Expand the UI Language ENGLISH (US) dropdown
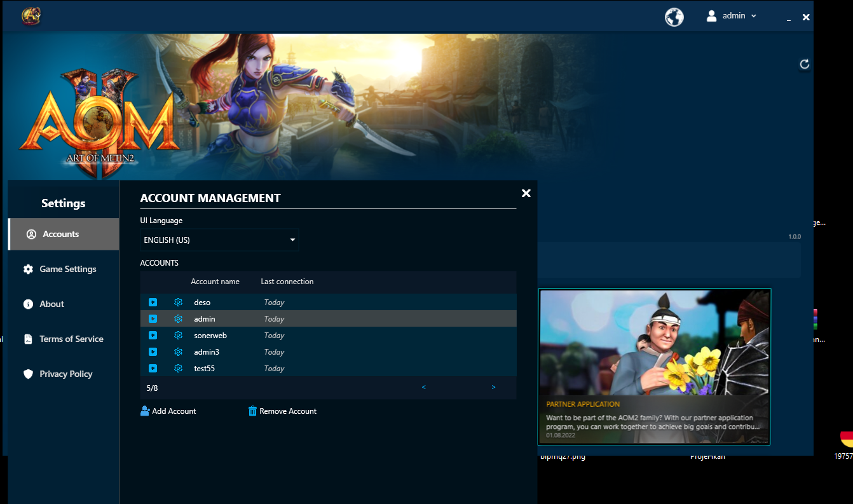The width and height of the screenshot is (853, 504). tap(219, 240)
